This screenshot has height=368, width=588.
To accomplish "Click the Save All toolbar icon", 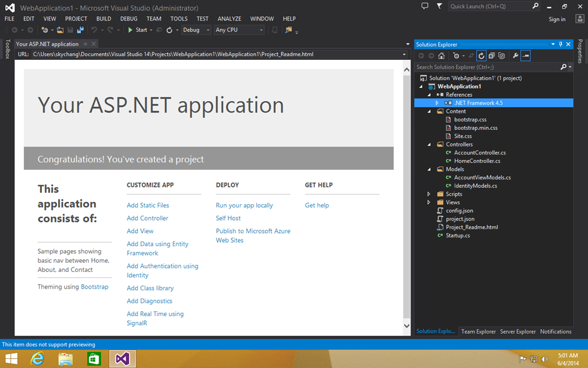I will tap(80, 30).
